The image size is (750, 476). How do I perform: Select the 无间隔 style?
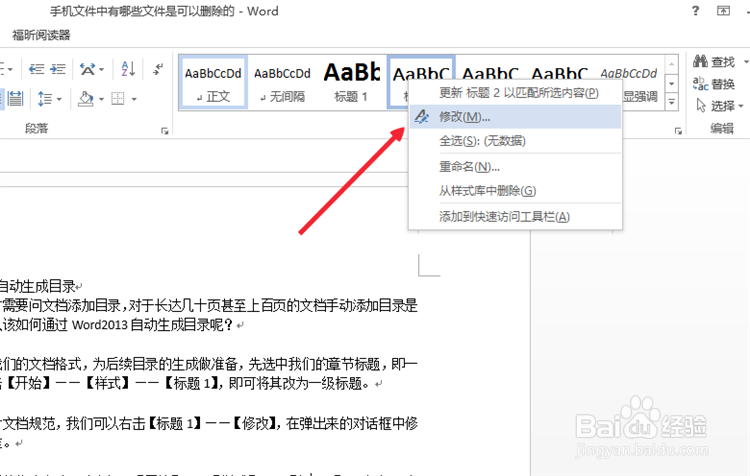point(282,82)
